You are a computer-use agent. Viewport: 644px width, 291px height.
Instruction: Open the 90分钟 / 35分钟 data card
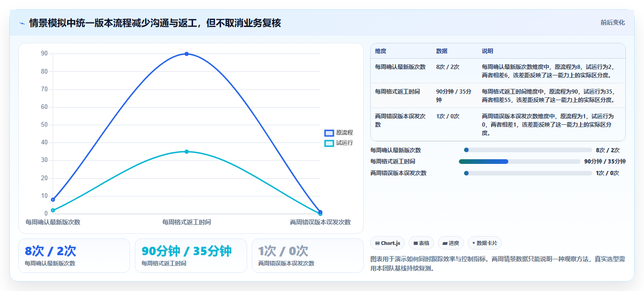[191, 256]
